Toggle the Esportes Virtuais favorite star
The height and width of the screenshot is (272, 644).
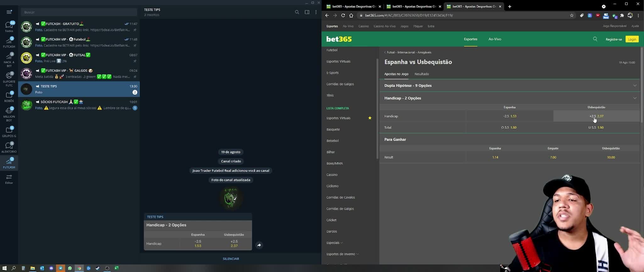pos(370,118)
